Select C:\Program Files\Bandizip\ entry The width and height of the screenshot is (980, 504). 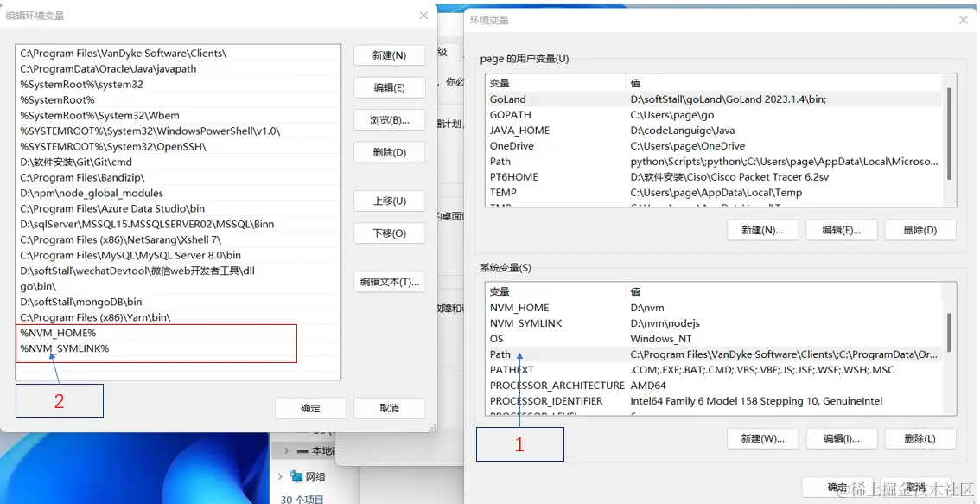[x=178, y=177]
